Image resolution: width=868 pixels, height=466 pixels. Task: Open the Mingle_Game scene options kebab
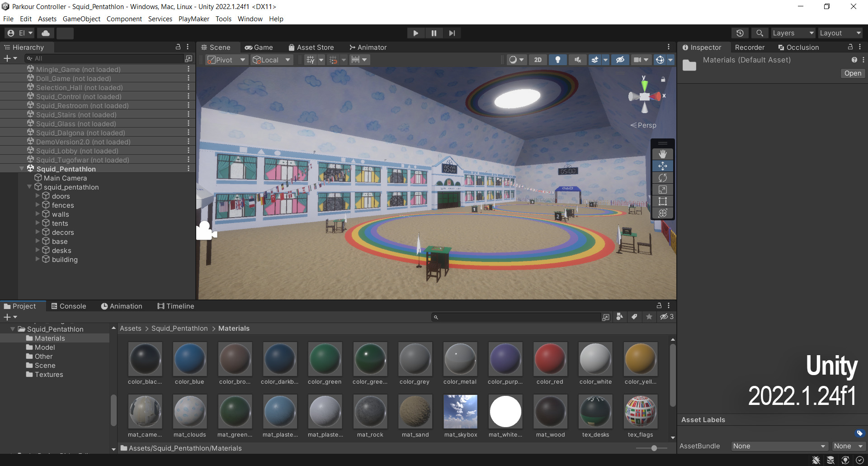189,69
